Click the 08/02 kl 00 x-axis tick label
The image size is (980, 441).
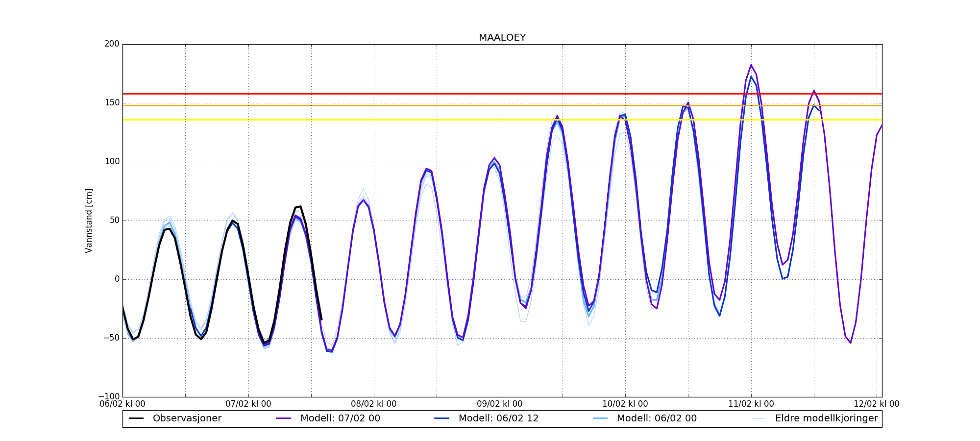(x=374, y=404)
